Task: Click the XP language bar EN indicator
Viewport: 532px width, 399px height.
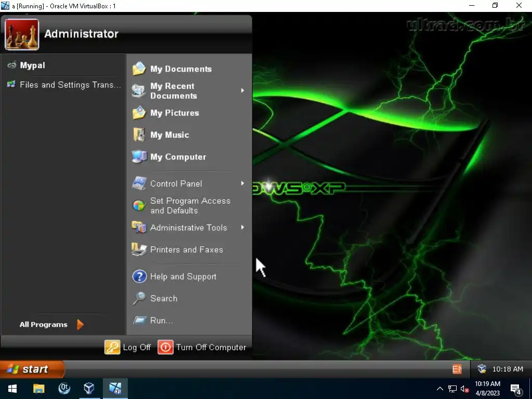Action: click(x=457, y=369)
